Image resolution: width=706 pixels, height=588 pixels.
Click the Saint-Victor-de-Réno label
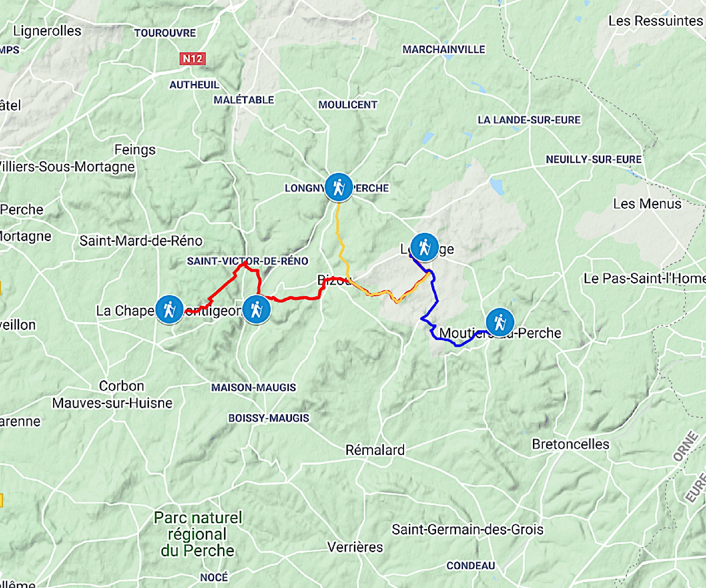click(x=248, y=261)
